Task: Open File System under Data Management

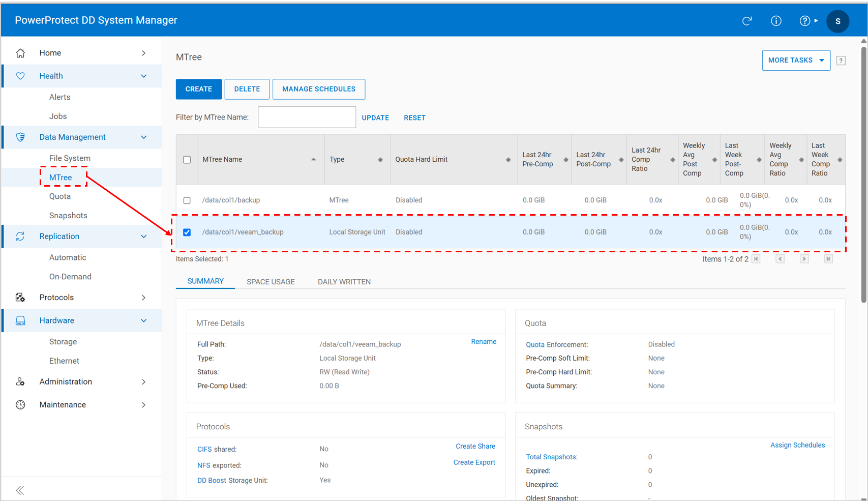Action: coord(70,158)
